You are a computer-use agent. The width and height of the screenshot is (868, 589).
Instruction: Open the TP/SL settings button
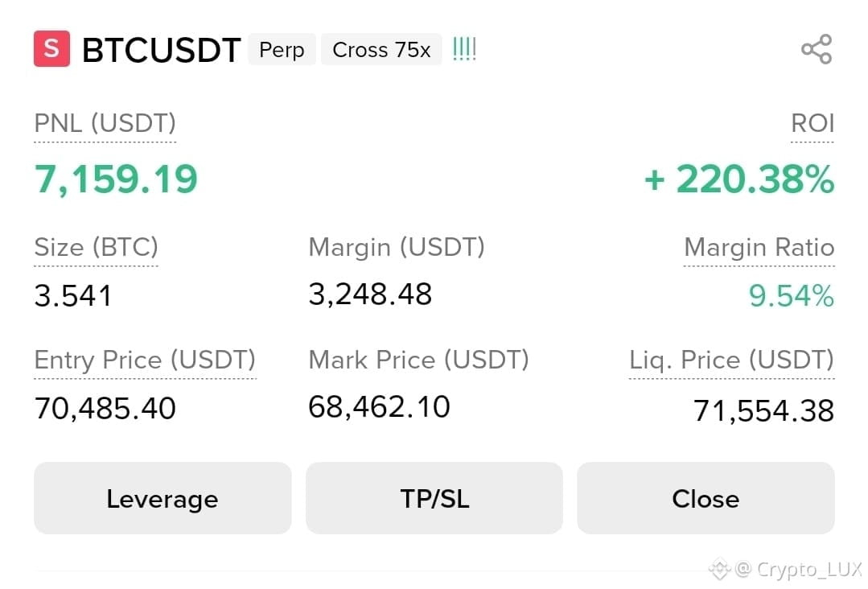434,498
